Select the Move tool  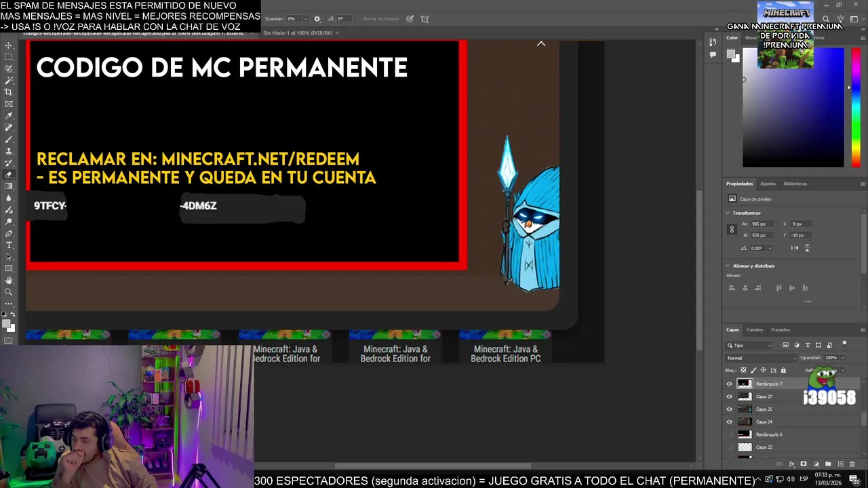click(9, 45)
